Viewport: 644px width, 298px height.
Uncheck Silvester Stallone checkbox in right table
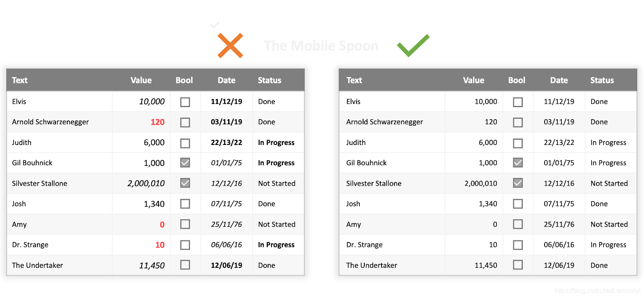point(518,183)
